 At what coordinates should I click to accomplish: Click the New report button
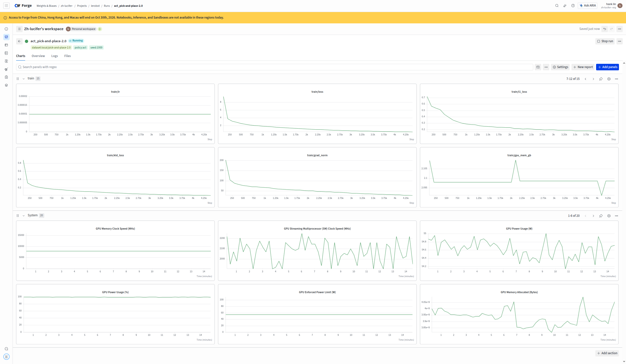583,67
